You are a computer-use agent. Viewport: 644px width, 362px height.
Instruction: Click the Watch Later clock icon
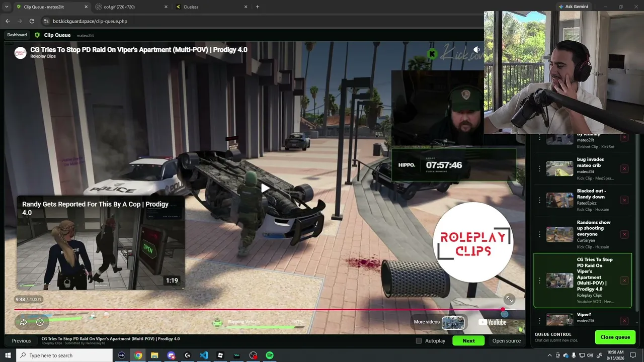40,322
